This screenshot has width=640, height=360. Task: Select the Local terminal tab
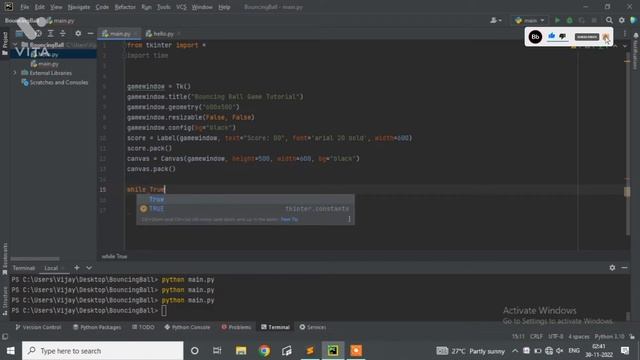click(x=53, y=268)
